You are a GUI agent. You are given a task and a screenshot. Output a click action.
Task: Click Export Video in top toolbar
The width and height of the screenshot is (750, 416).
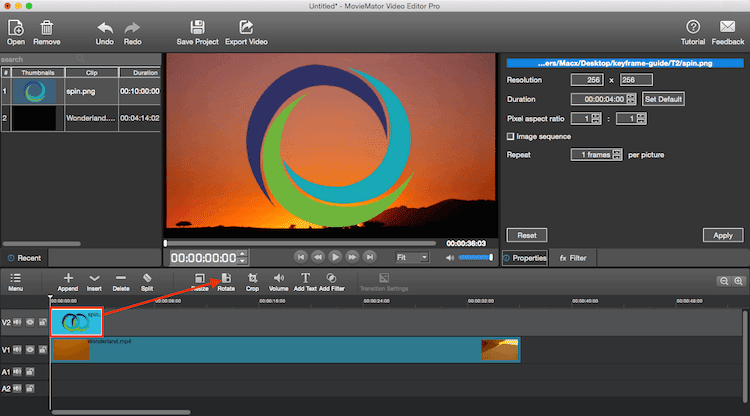click(246, 33)
